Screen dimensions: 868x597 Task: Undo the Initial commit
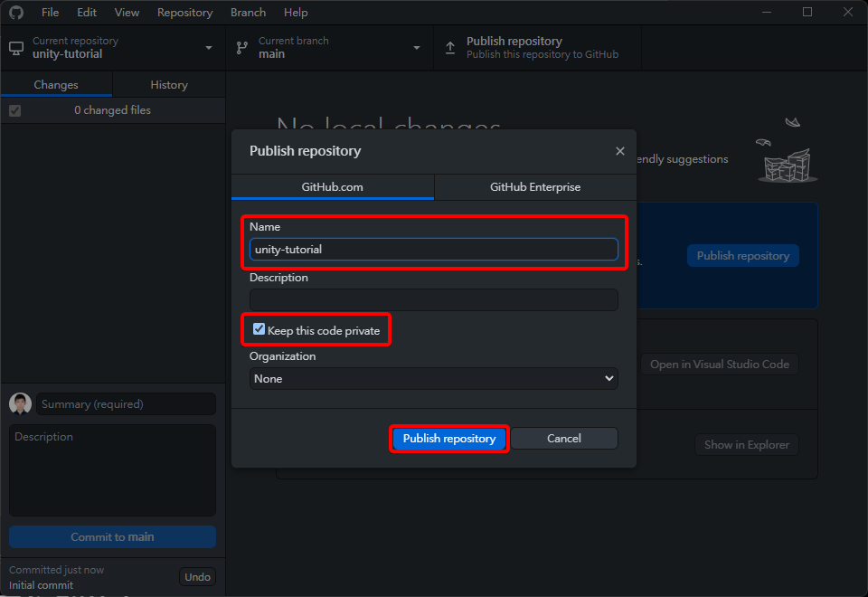(198, 577)
